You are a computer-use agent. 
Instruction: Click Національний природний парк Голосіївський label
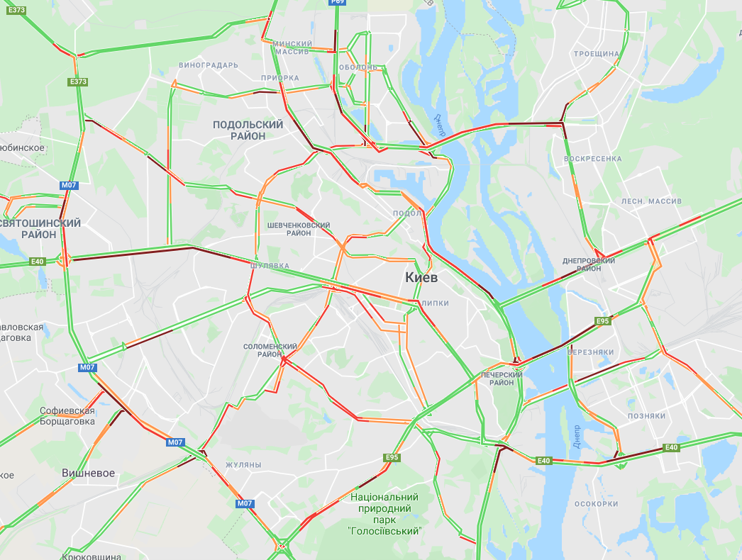tap(384, 514)
